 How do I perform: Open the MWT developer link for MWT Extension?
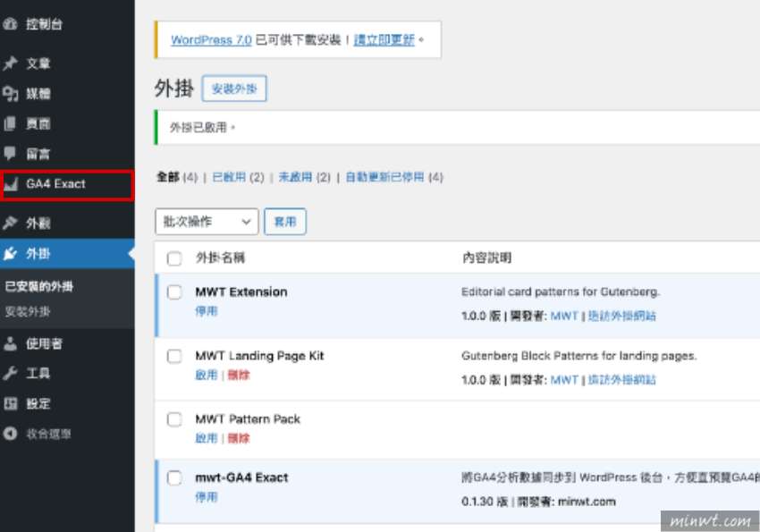click(564, 316)
